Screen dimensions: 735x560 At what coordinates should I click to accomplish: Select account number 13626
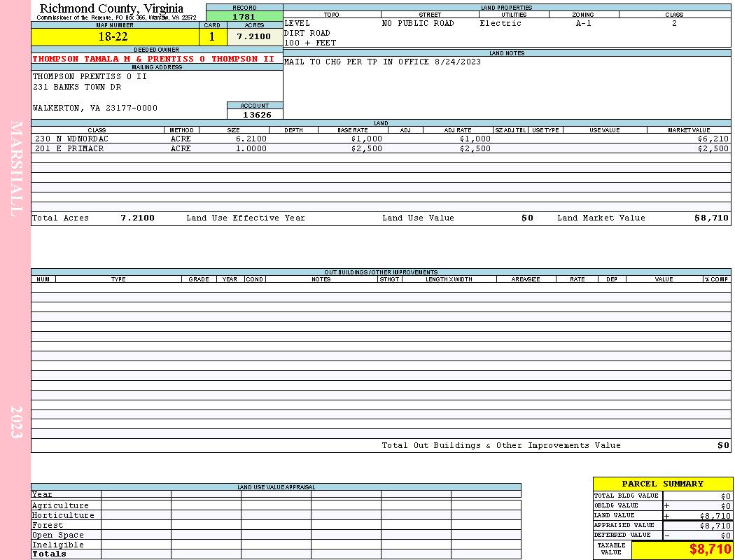257,115
